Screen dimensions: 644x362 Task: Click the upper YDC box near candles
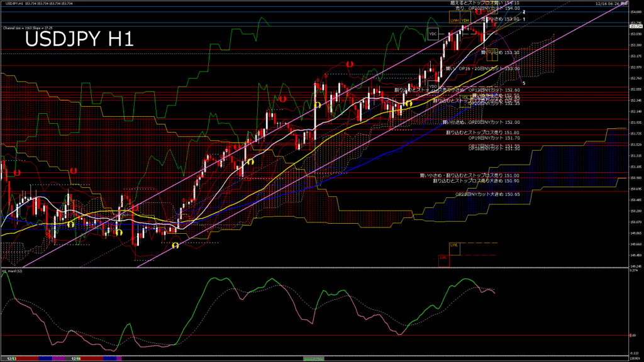tap(433, 33)
